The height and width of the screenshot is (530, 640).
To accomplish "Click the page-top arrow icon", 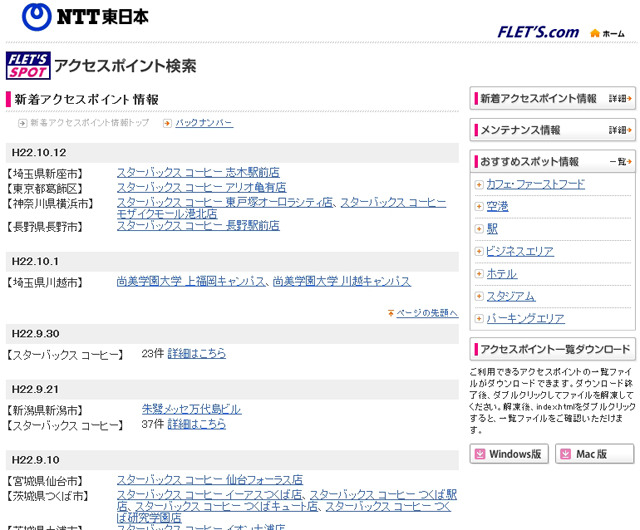I will point(391,313).
